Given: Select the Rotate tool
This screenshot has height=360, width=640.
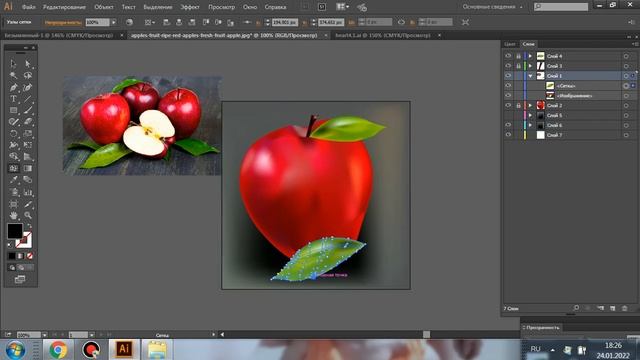Looking at the screenshot, I should (x=13, y=133).
